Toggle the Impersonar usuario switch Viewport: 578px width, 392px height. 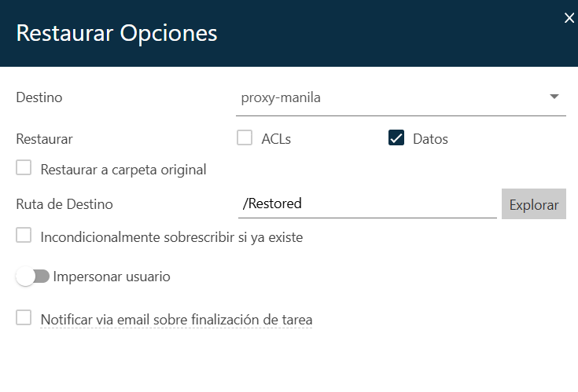pyautogui.click(x=33, y=277)
